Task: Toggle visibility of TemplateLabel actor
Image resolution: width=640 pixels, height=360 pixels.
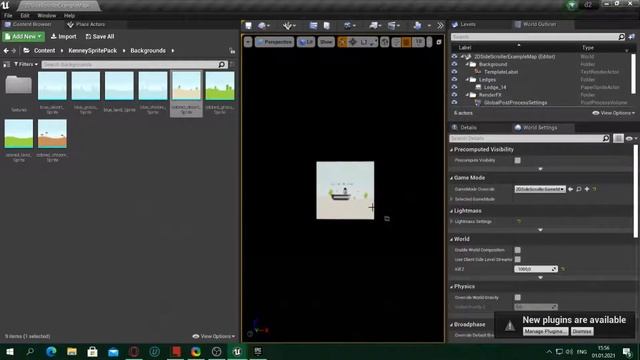Action: [x=454, y=72]
